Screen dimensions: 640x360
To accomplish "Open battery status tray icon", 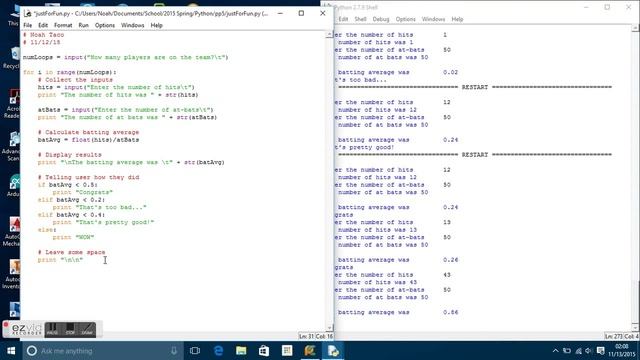I will coord(567,351).
